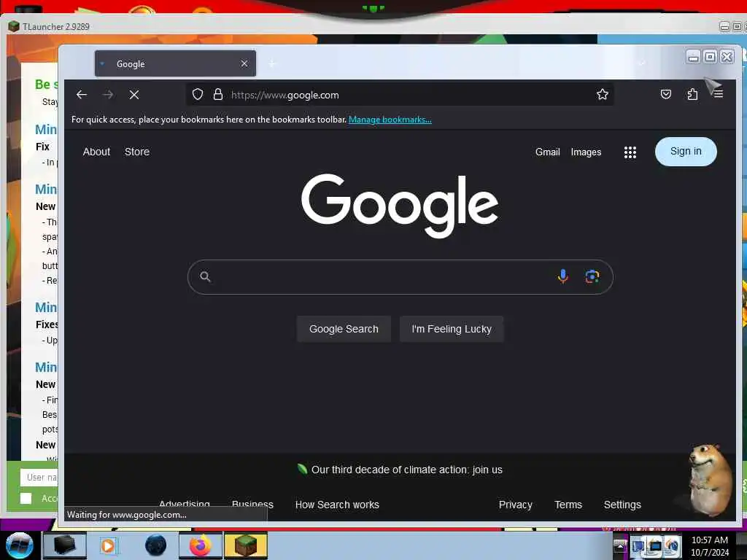The image size is (747, 560).
Task: Open the tracking protection shield icon
Action: [x=198, y=95]
